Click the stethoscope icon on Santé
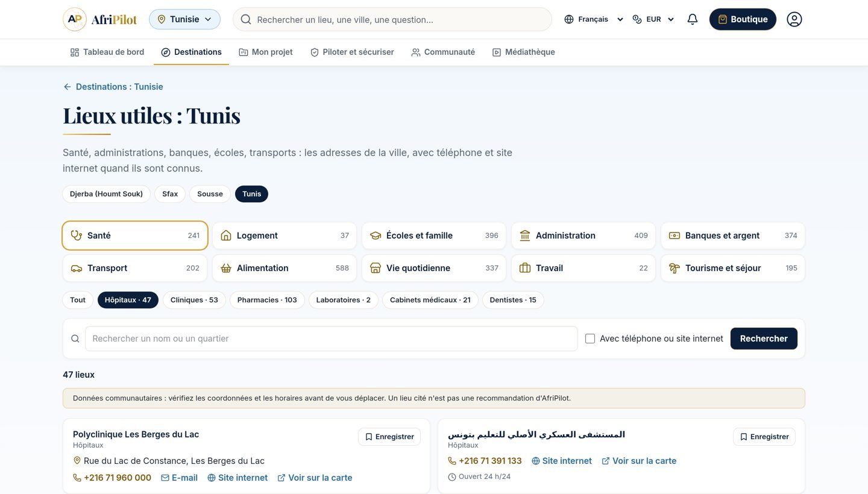Image resolution: width=868 pixels, height=494 pixels. [x=76, y=236]
